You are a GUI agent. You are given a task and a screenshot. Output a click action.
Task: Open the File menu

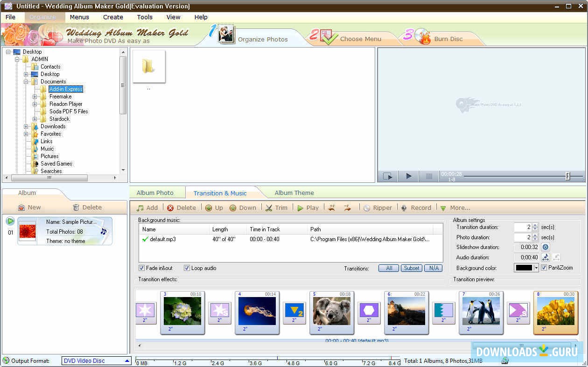(x=10, y=17)
